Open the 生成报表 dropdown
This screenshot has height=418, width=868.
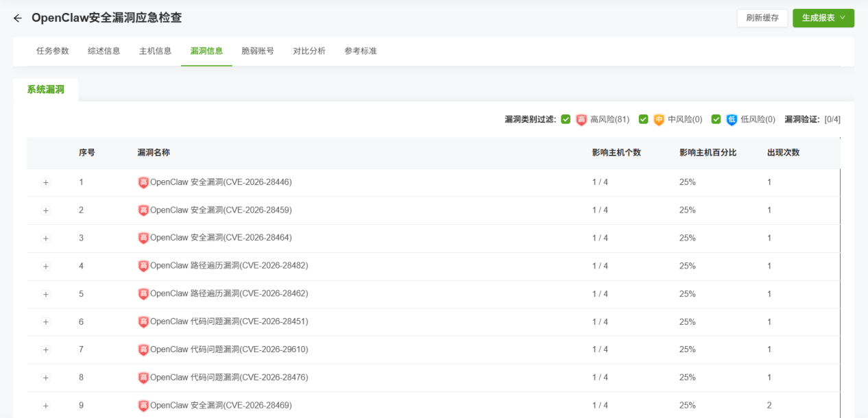[823, 18]
